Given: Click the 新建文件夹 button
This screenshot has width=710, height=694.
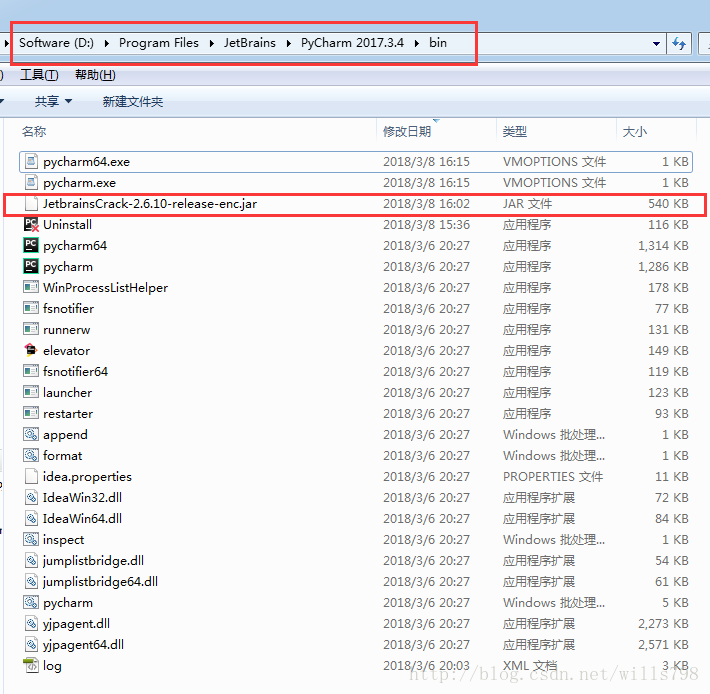Looking at the screenshot, I should (133, 101).
